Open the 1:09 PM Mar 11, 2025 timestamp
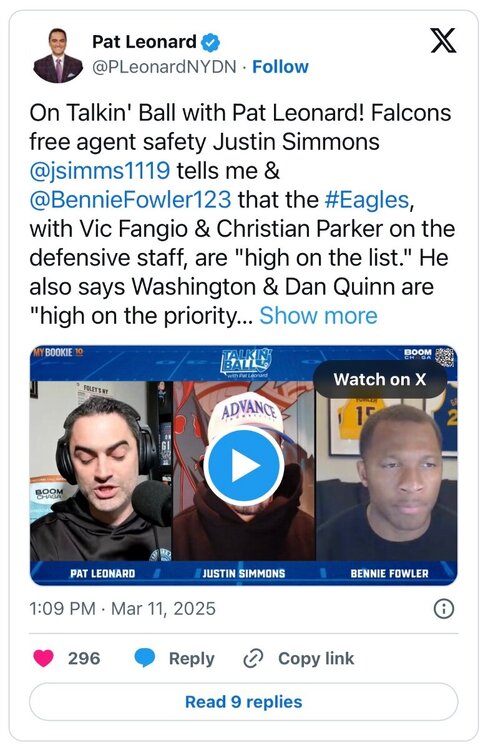Image resolution: width=483 pixels, height=750 pixels. 122,608
